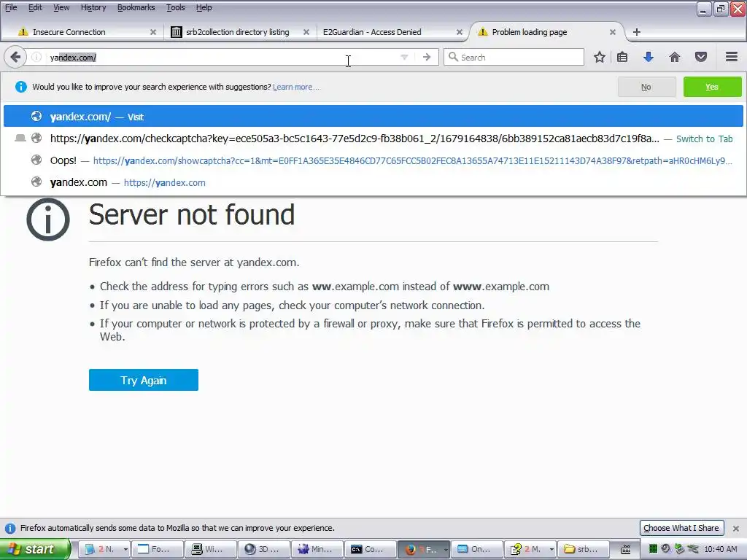
Task: Switch to E2Guardian - Access Denied tab
Action: pyautogui.click(x=391, y=32)
